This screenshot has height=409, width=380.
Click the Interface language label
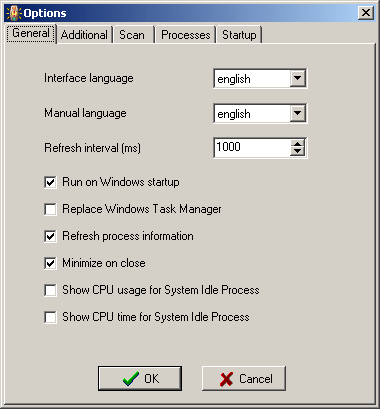[x=89, y=78]
